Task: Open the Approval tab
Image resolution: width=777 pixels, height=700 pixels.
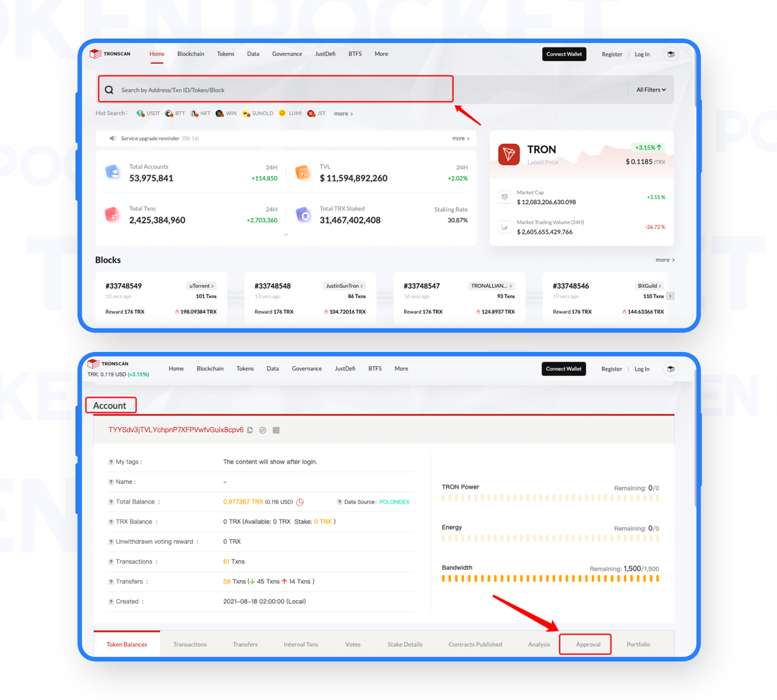Action: [588, 645]
